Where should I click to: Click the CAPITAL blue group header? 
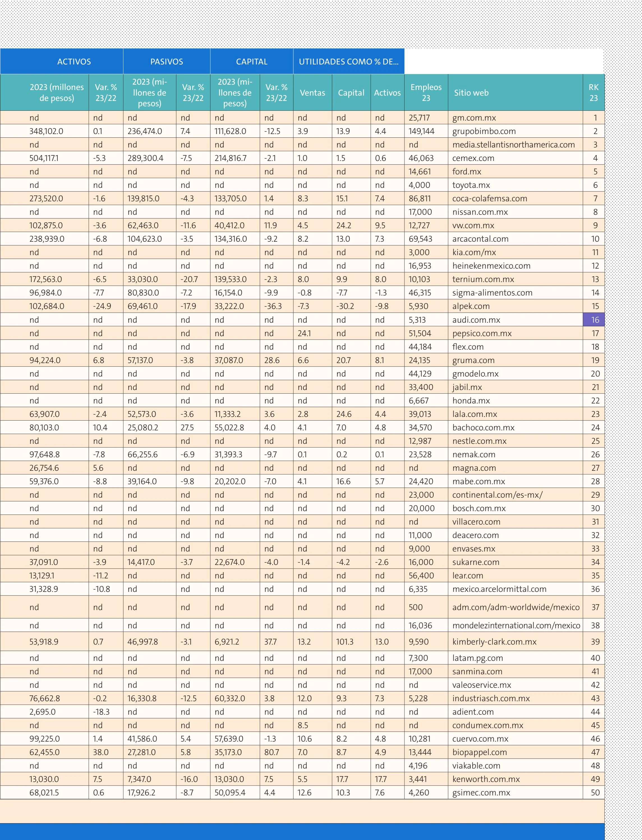pyautogui.click(x=252, y=61)
